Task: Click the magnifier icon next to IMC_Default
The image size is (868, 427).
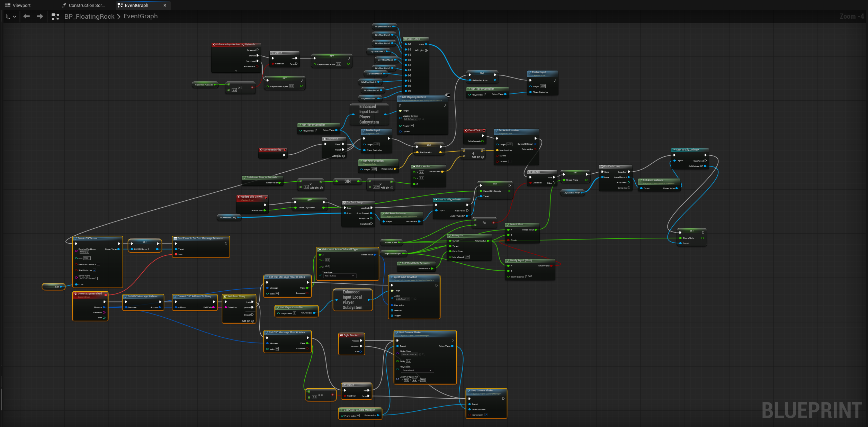Action: click(x=423, y=119)
